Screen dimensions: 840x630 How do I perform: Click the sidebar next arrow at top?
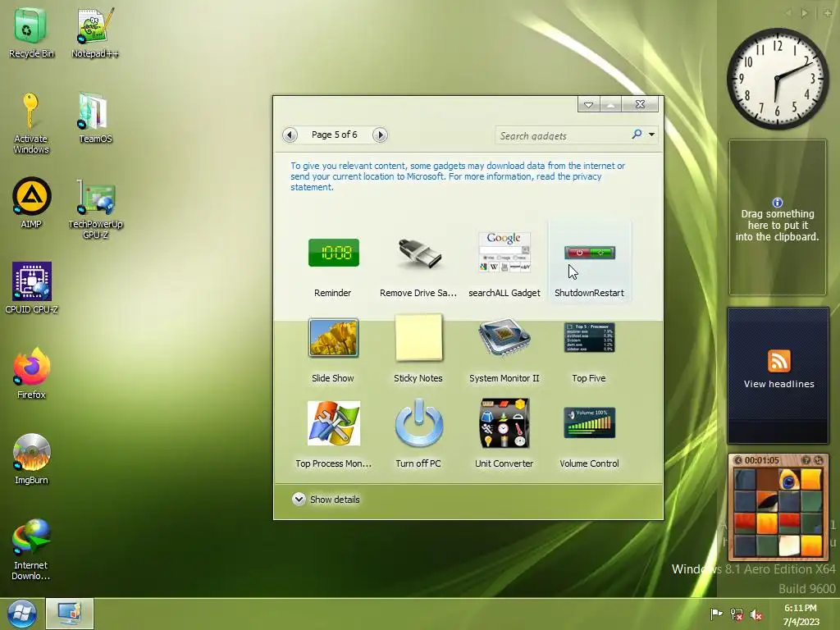pos(804,13)
